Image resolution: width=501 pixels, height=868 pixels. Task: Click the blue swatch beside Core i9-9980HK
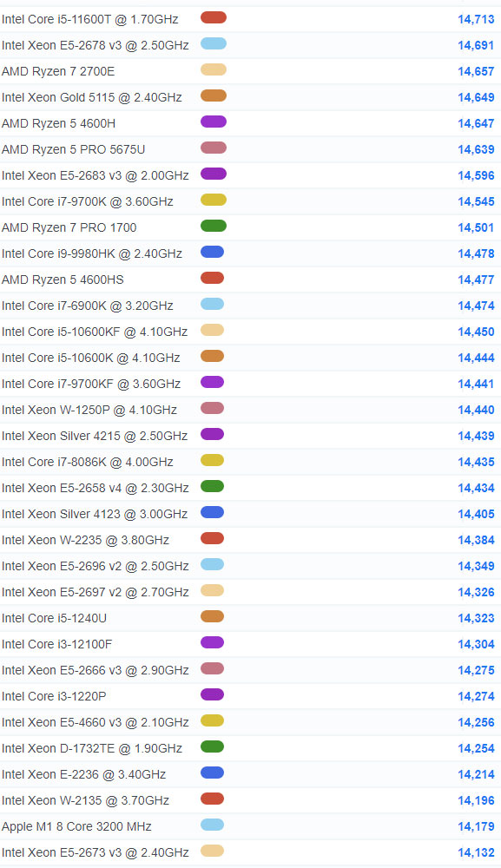coord(212,252)
